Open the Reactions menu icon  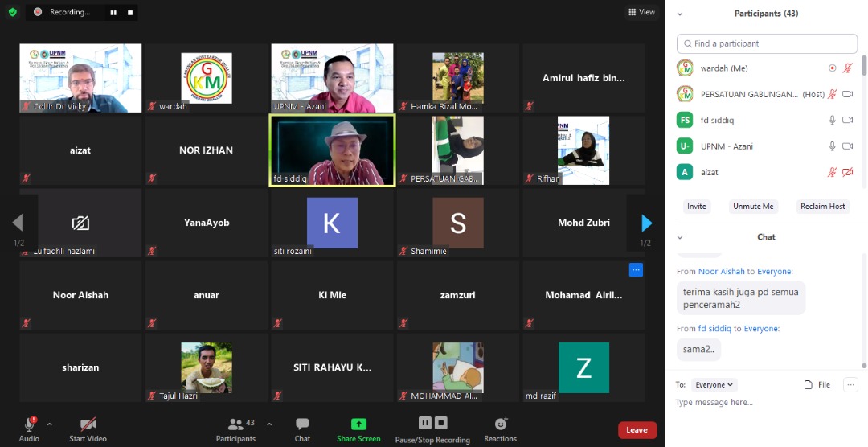[x=500, y=424]
